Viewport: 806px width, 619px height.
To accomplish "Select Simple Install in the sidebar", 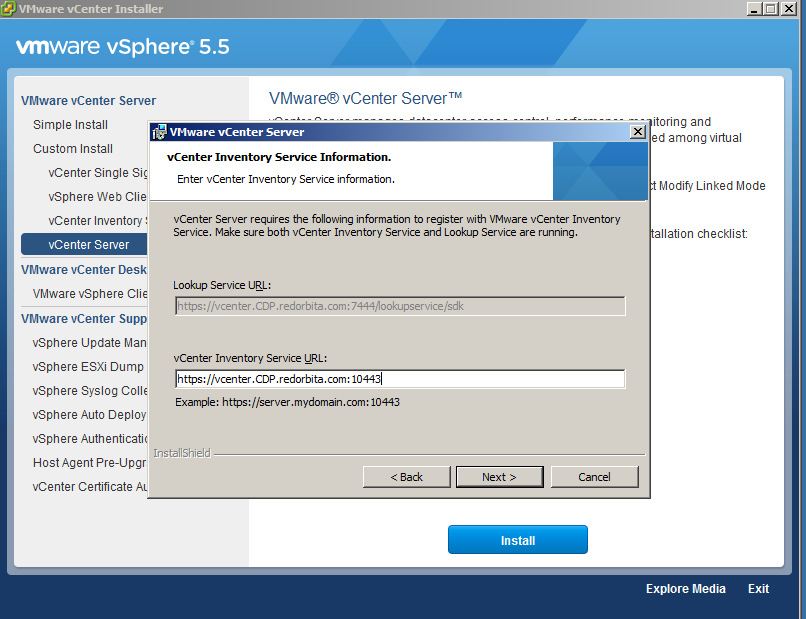I will tap(70, 125).
